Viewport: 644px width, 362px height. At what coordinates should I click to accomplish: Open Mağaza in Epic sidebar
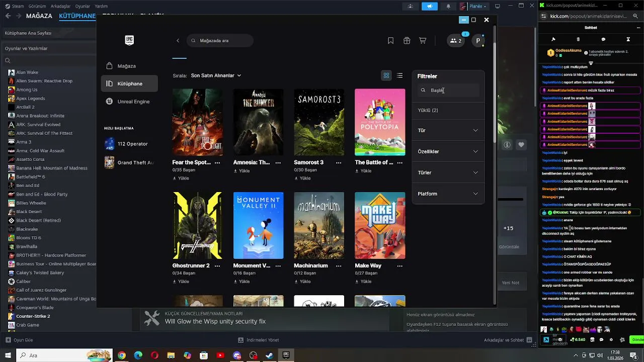[x=129, y=66]
